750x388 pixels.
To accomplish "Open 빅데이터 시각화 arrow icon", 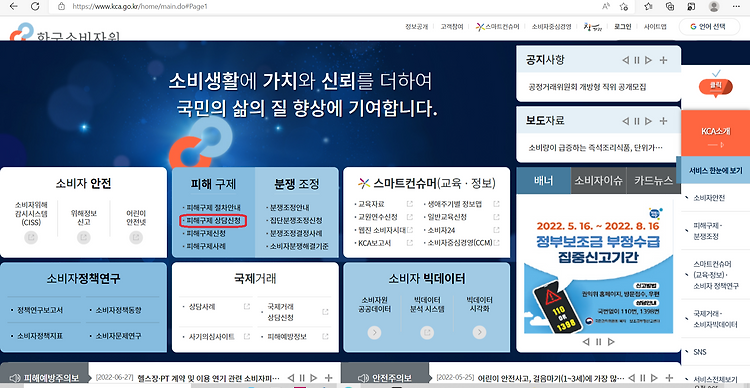I will tap(479, 333).
